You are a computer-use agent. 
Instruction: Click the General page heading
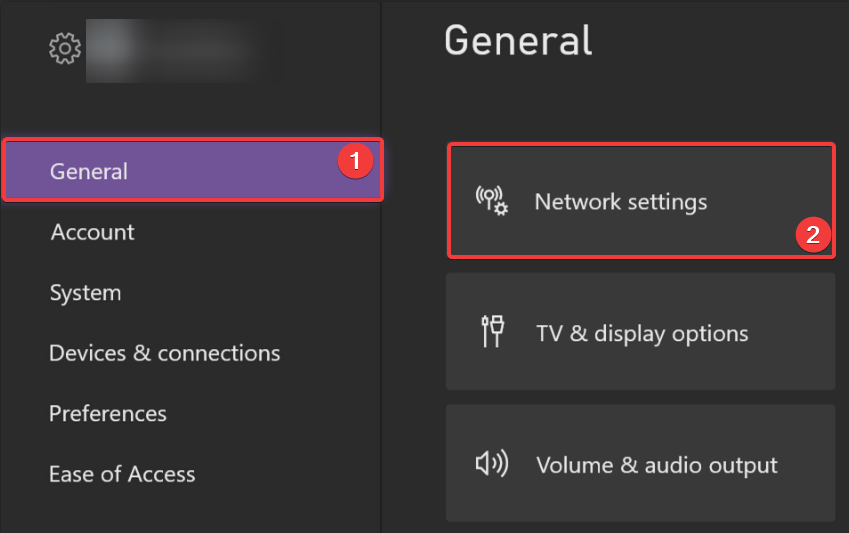click(518, 41)
